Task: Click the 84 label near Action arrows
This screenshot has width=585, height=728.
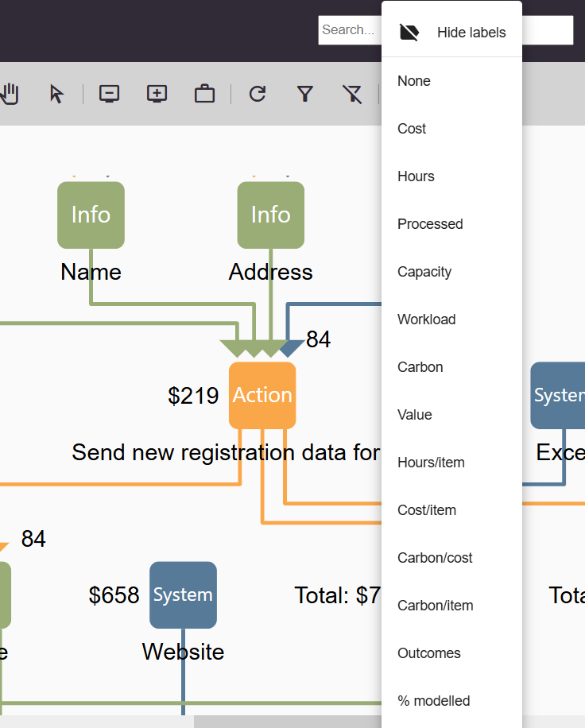Action: pos(319,339)
